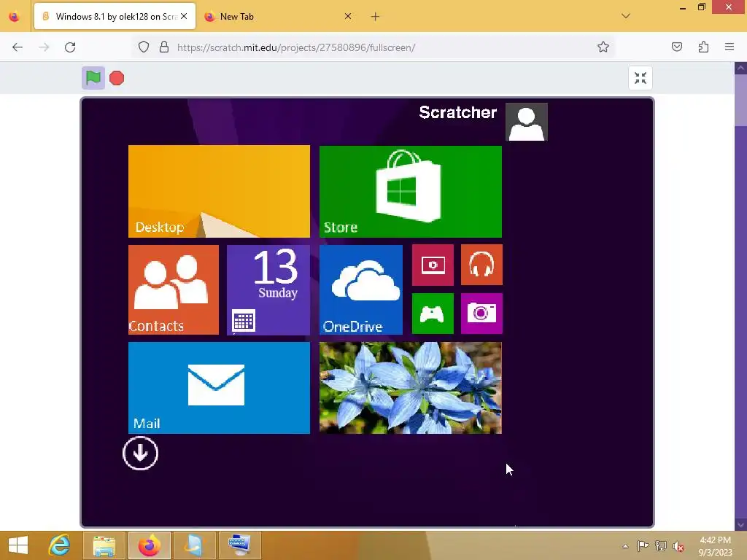Bookmark this page with the star icon

point(603,47)
